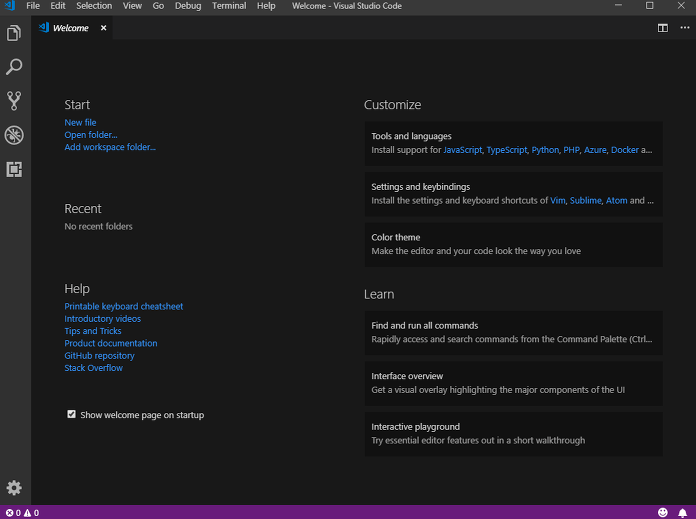696x519 pixels.
Task: Click the VS Code logo in title bar
Action: pos(10,6)
